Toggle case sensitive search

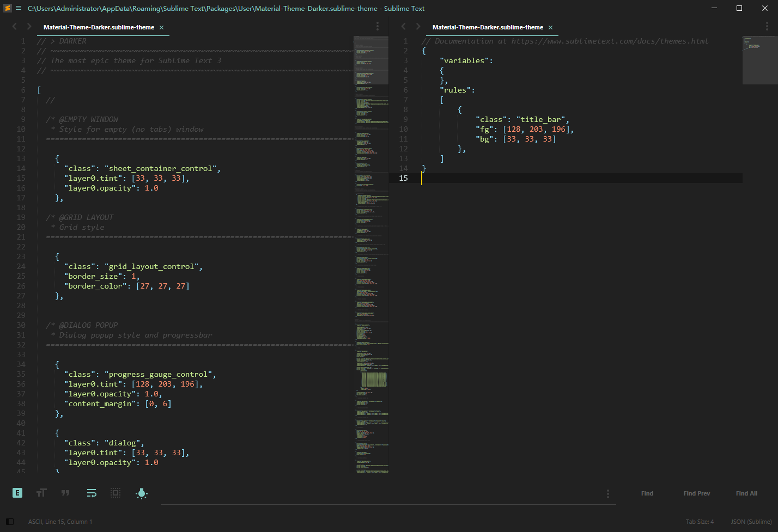pyautogui.click(x=41, y=493)
